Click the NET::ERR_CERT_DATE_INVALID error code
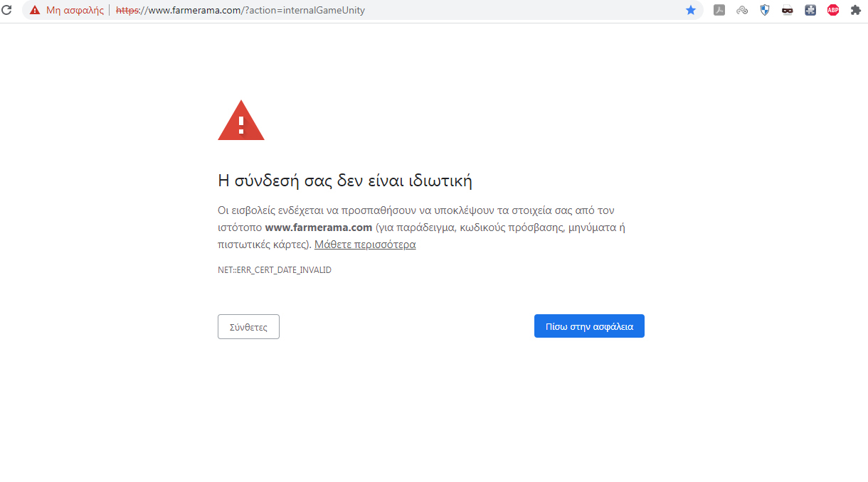The width and height of the screenshot is (868, 482). point(275,270)
